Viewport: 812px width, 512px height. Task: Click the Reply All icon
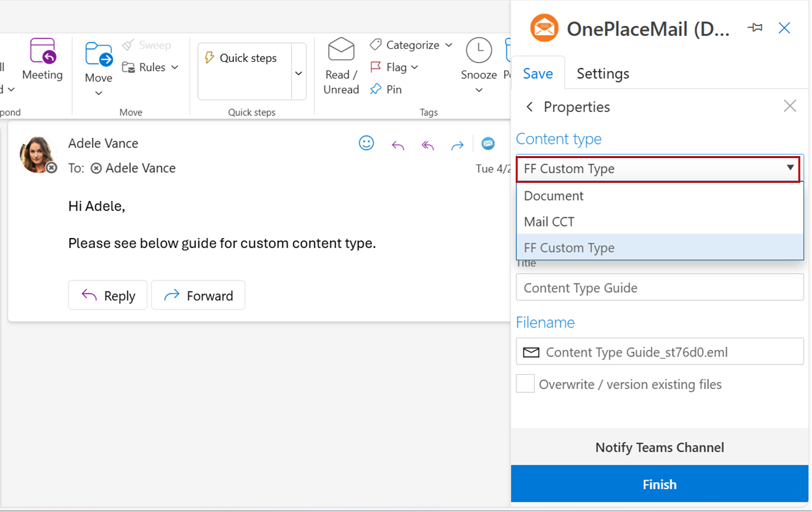point(428,144)
